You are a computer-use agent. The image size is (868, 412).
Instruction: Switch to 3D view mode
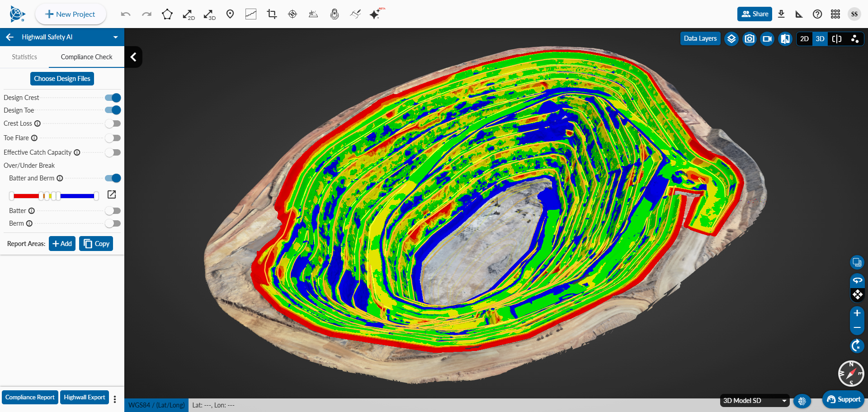tap(820, 39)
